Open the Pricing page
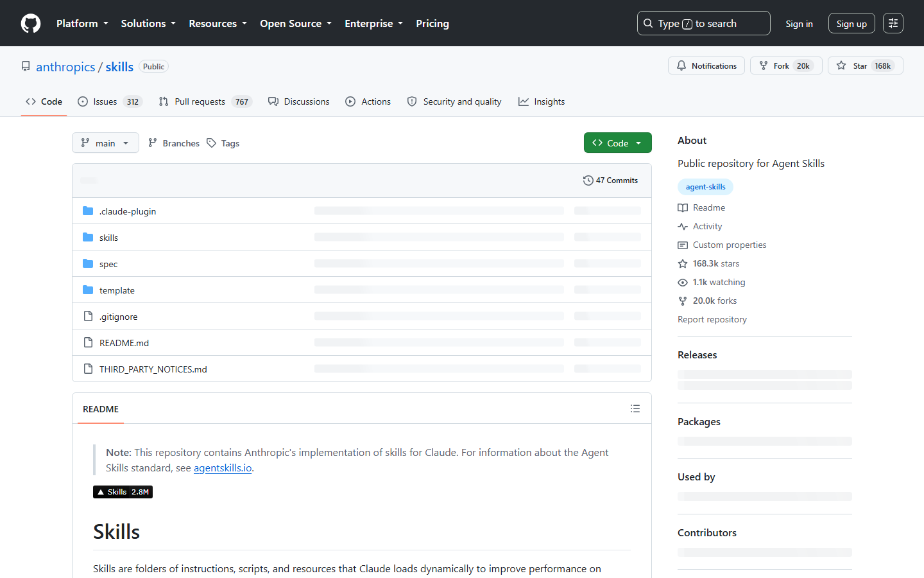924x578 pixels. 432,23
